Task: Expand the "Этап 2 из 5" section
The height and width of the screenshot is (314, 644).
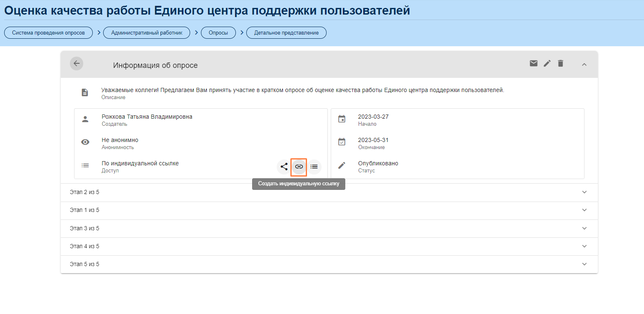Action: pyautogui.click(x=584, y=192)
